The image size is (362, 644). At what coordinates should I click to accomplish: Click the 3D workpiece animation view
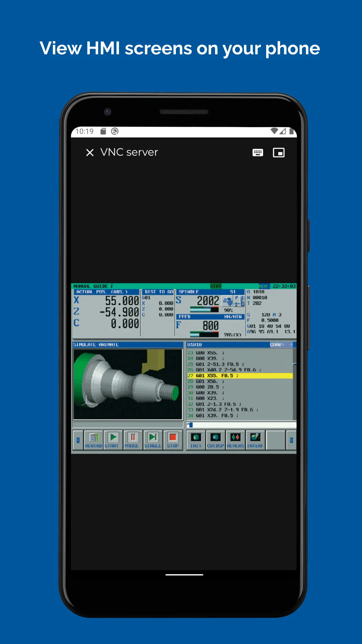tap(128, 384)
